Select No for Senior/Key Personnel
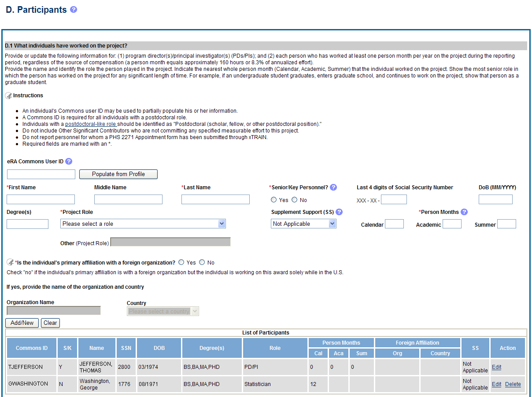Viewport: 532px width, 397px height. pyautogui.click(x=294, y=200)
